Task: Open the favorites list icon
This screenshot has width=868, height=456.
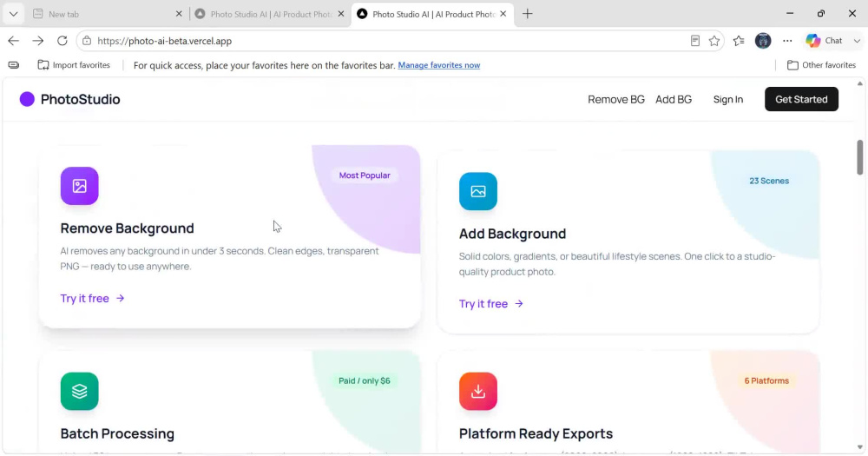Action: tap(739, 41)
